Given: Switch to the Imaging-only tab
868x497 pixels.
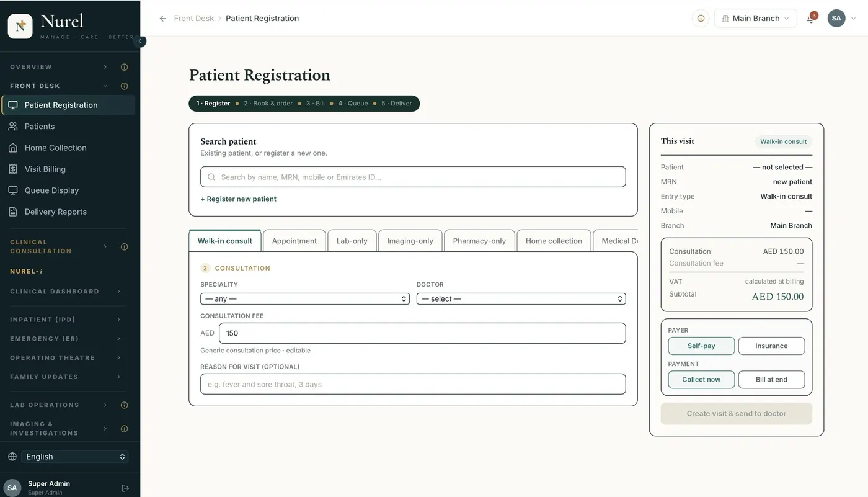Looking at the screenshot, I should [x=410, y=241].
